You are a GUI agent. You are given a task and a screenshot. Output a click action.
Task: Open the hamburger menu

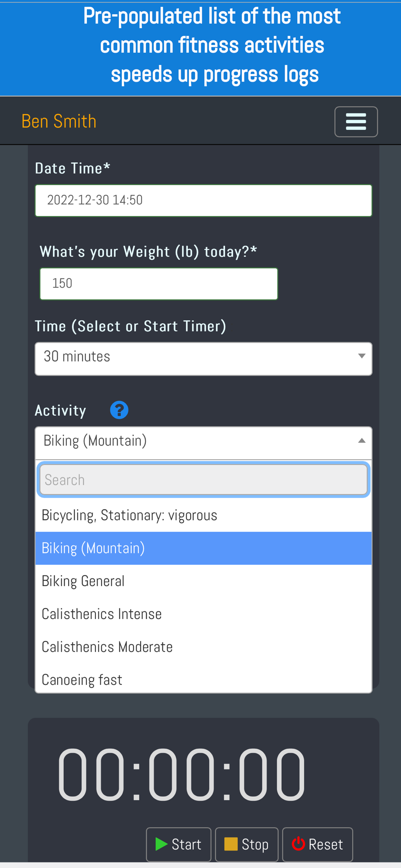[356, 122]
